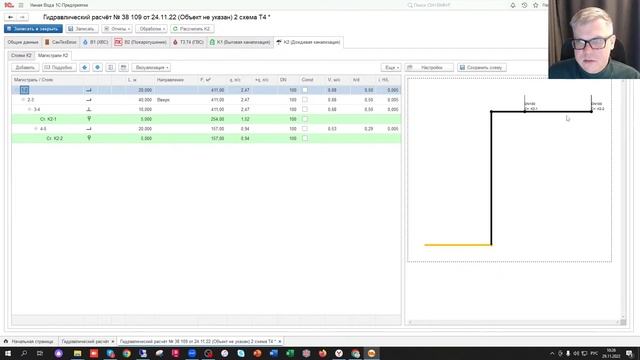
Task: Open Windows taskbar search
Action: coord(24,353)
